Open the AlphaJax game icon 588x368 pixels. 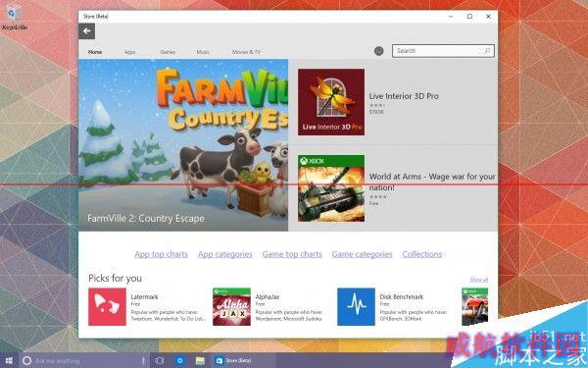[231, 307]
